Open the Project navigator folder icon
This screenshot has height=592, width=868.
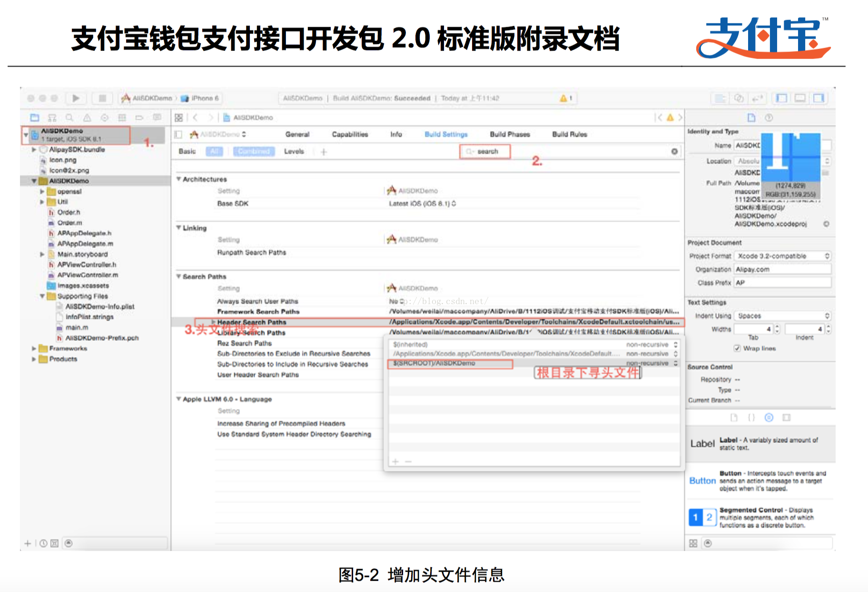pyautogui.click(x=34, y=118)
